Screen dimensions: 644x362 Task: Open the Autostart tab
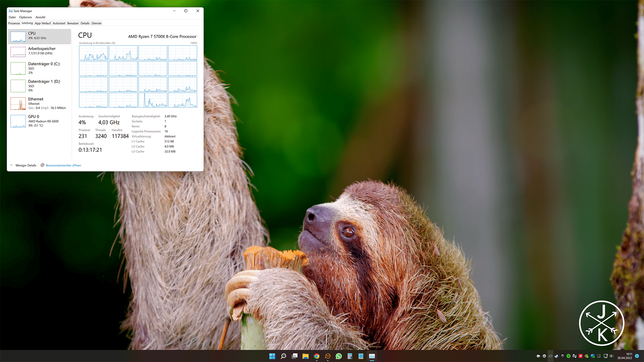pyautogui.click(x=59, y=23)
